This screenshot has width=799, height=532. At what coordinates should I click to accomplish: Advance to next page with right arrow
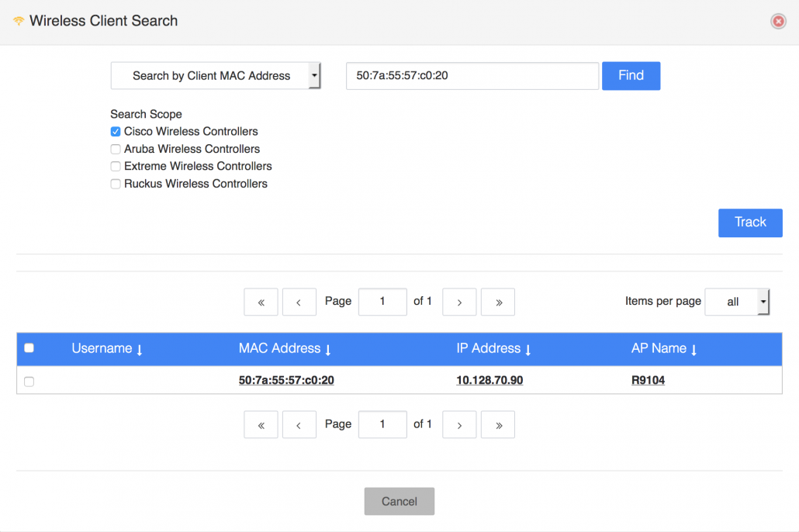458,302
